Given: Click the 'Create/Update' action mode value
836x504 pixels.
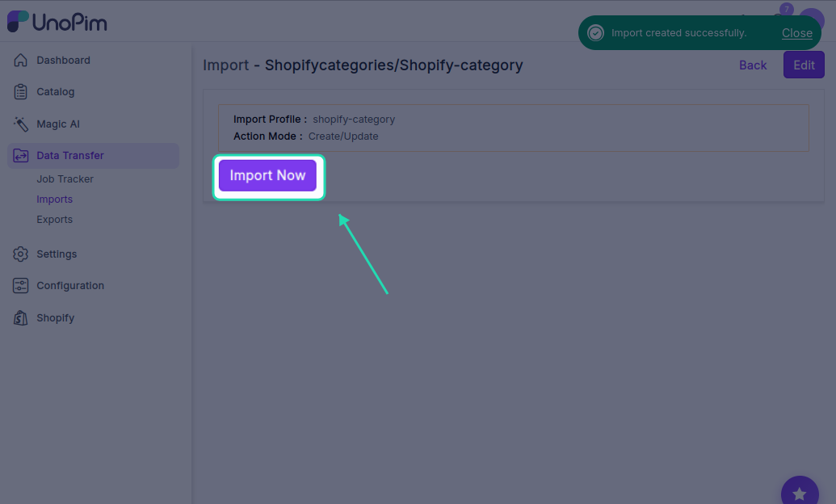Looking at the screenshot, I should (343, 136).
